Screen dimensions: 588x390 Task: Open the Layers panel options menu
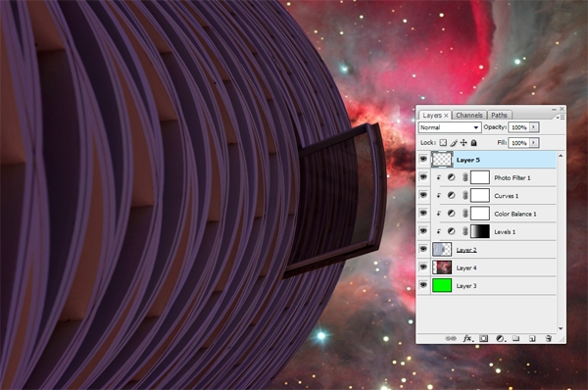tap(561, 118)
